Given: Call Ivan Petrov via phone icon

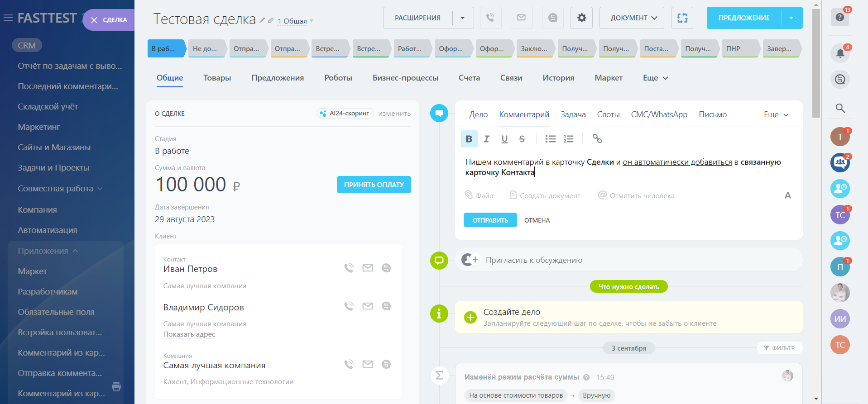Looking at the screenshot, I should pyautogui.click(x=349, y=268).
